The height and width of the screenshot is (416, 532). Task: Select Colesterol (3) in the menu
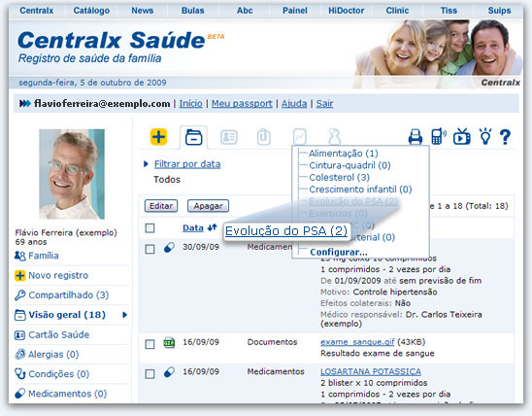pos(339,177)
